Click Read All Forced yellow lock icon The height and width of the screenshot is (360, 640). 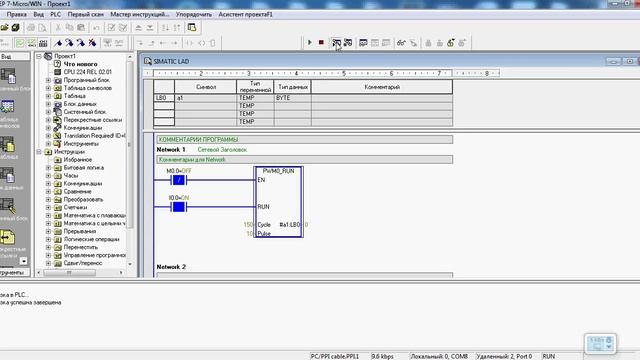(451, 42)
